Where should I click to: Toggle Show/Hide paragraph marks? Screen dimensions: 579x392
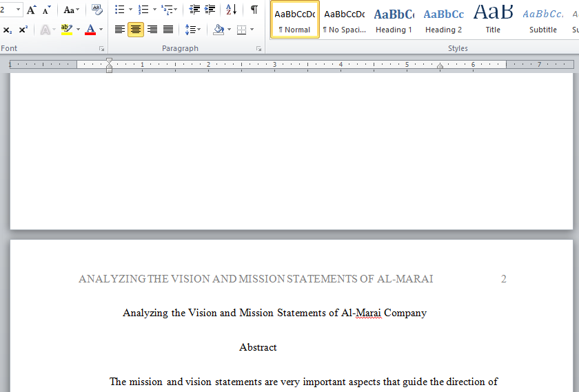pos(254,10)
